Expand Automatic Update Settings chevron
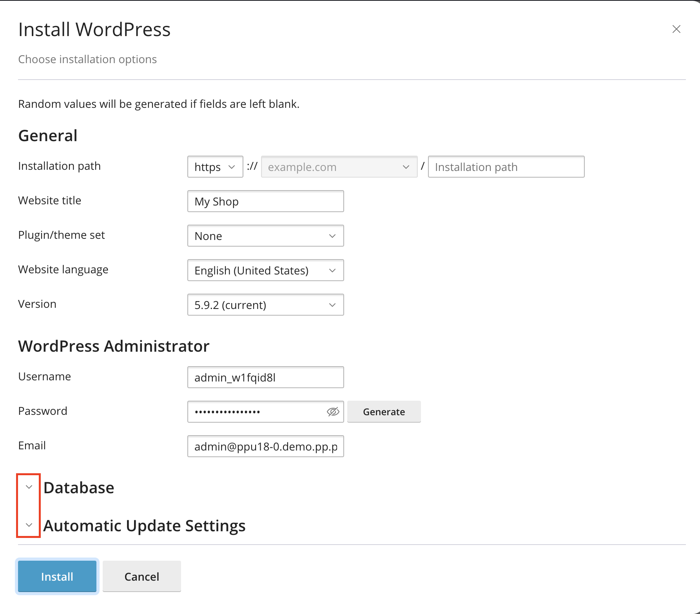700x614 pixels. pyautogui.click(x=29, y=525)
